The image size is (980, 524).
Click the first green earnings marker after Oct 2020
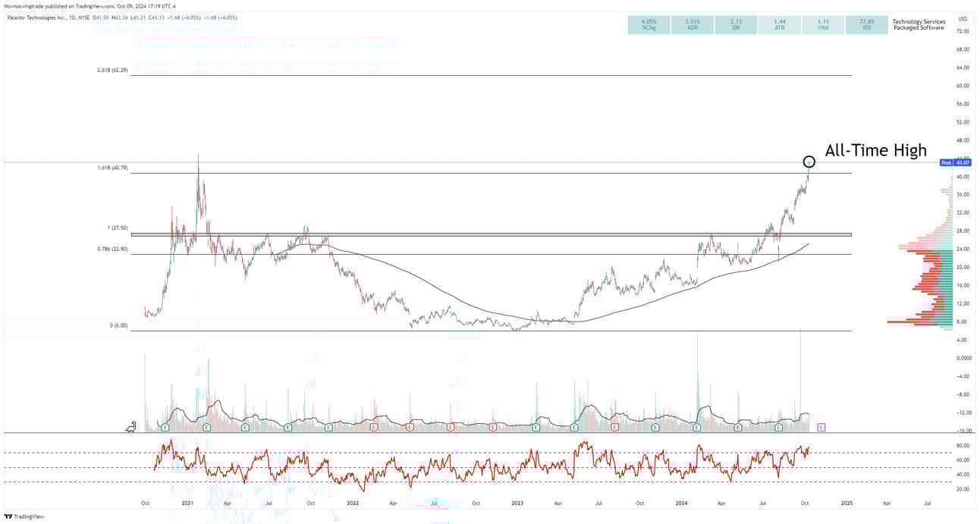coord(165,428)
